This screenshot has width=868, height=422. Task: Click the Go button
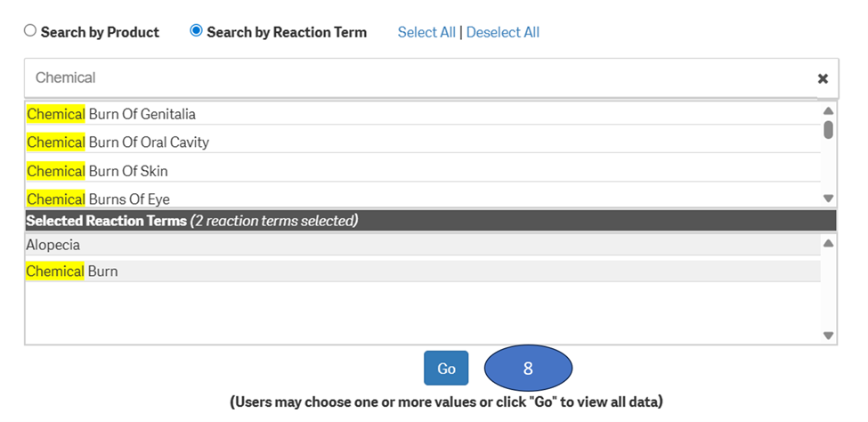[446, 368]
